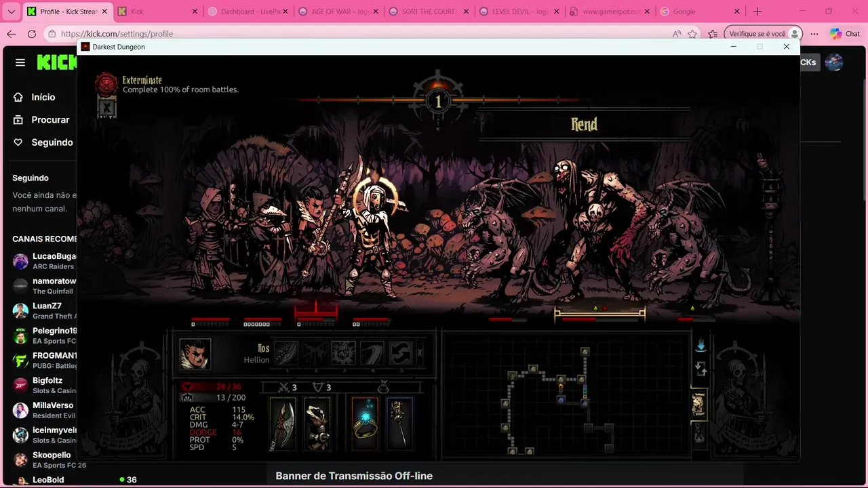The height and width of the screenshot is (488, 868).
Task: Open the tab search dropdown arrow
Action: coord(11,12)
